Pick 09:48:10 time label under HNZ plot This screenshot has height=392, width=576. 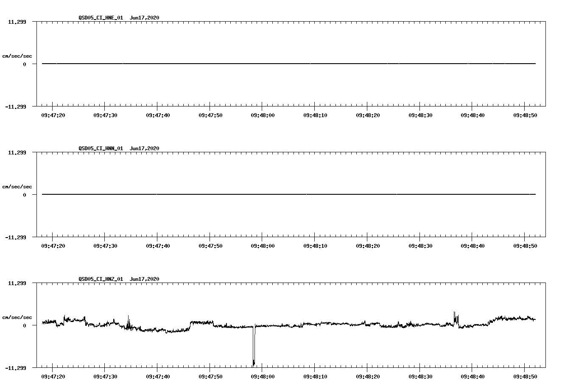coord(315,377)
